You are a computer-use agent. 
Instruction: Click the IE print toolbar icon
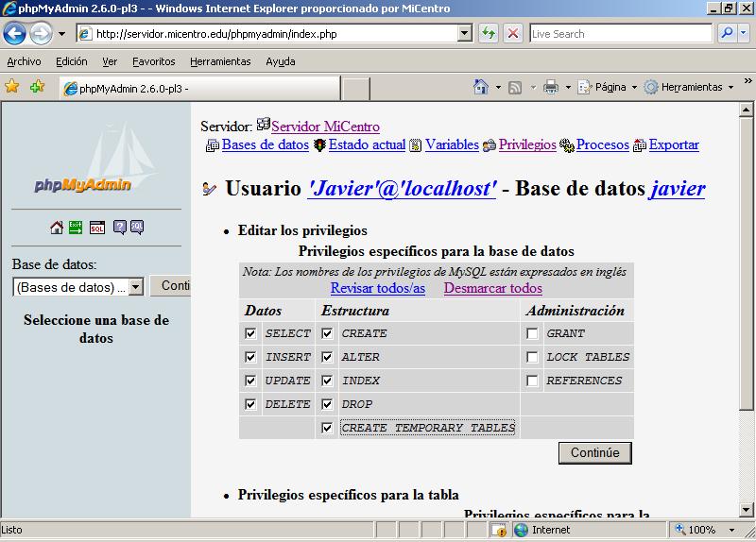click(551, 87)
